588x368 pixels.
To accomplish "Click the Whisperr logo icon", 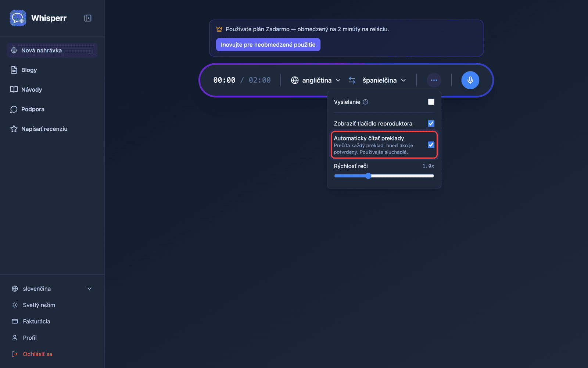I will click(18, 18).
